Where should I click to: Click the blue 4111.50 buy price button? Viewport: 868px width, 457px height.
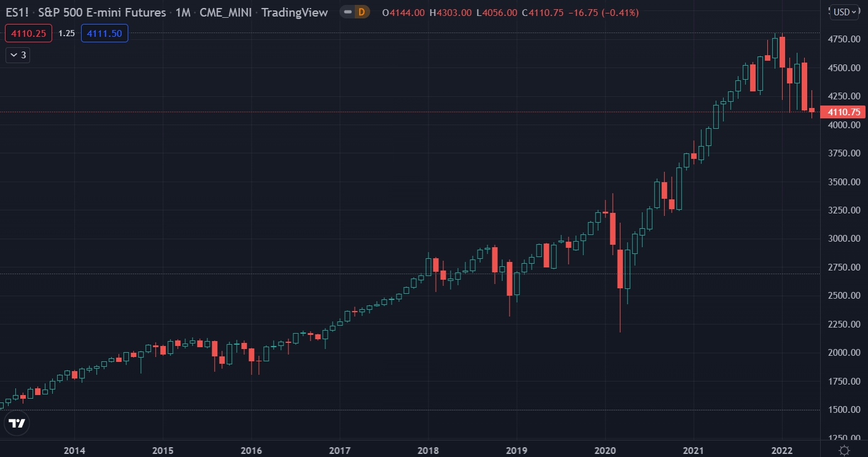[104, 33]
